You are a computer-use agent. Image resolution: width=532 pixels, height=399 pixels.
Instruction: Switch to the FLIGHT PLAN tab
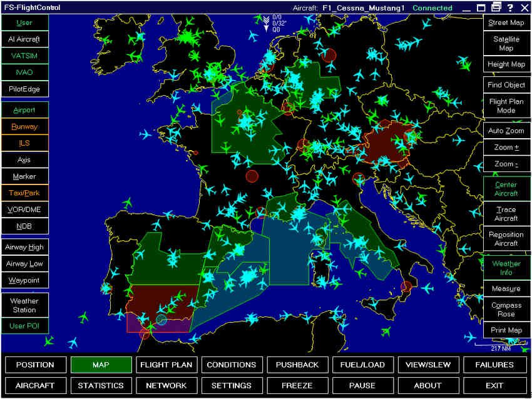tap(166, 365)
